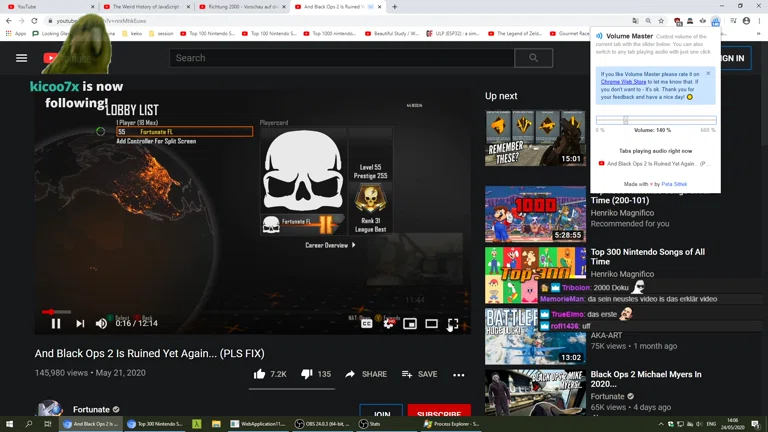
Task: Enable miniplayer mode icon
Action: [x=410, y=323]
